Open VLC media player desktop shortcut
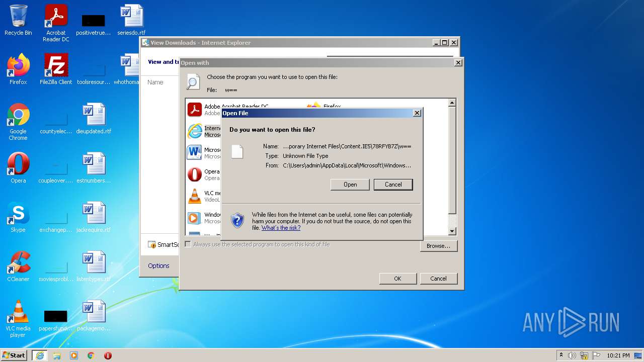 (18, 319)
